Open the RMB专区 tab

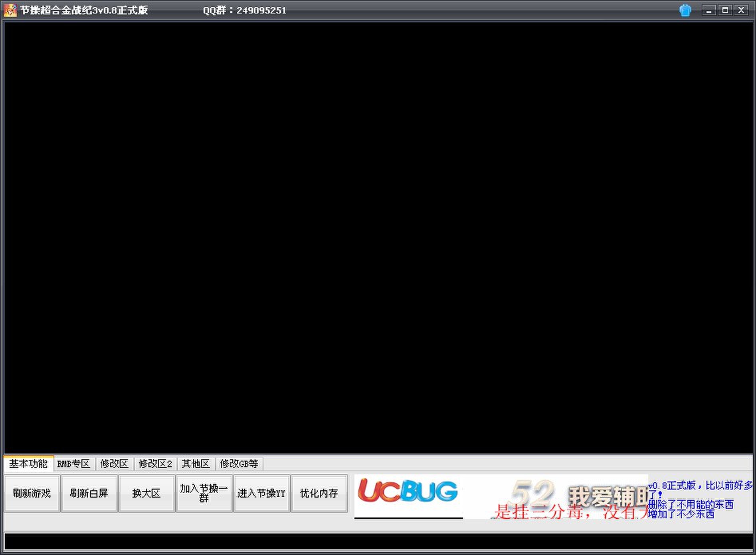(x=74, y=464)
